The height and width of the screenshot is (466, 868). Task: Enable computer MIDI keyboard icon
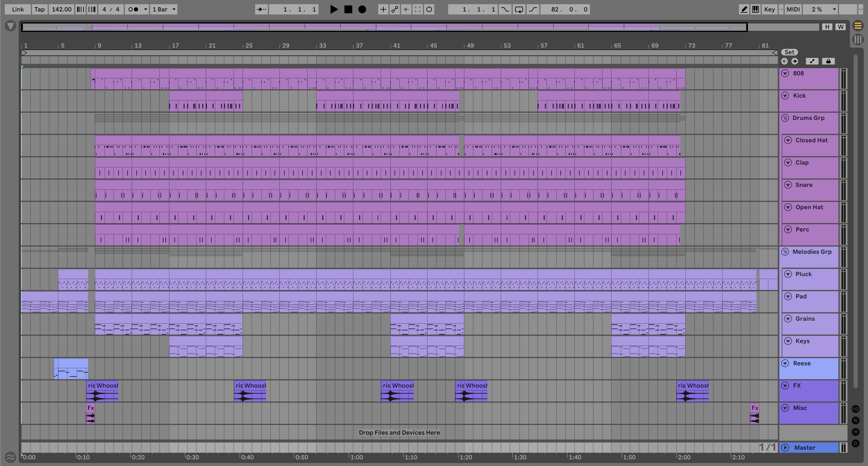tap(756, 9)
